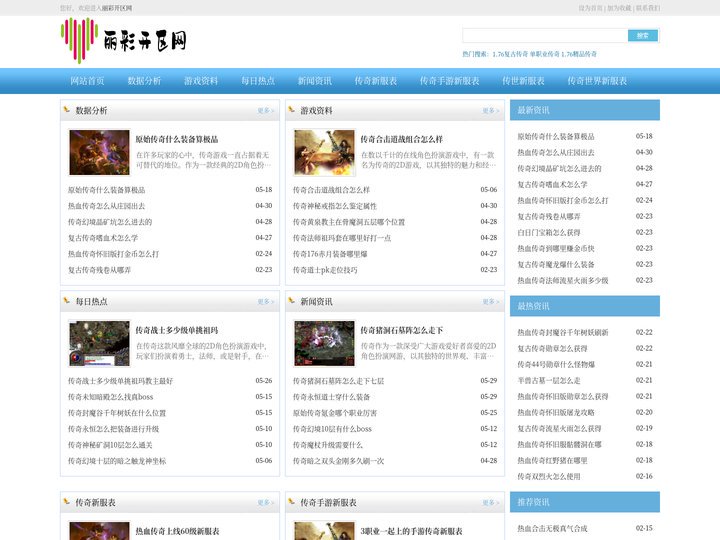Screen dimensions: 720x540
Task: Click the icon beside 数据分析 panel title
Action: click(67, 109)
